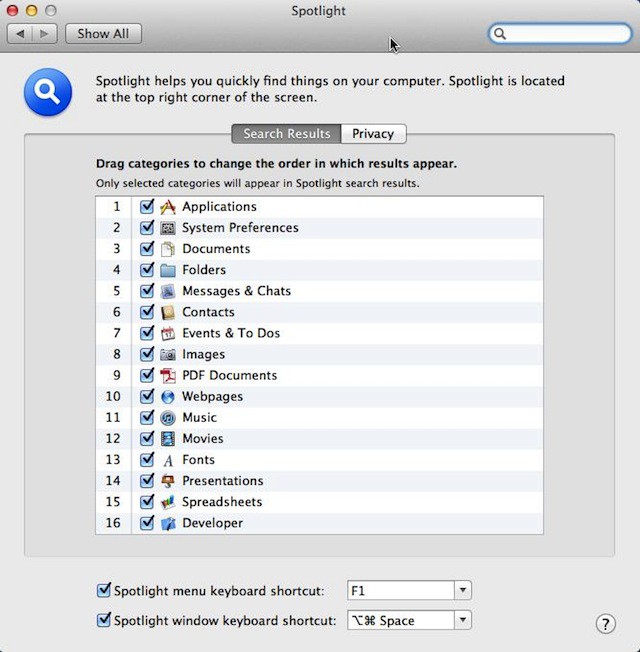640x652 pixels.
Task: Click the Webpages globe icon
Action: (x=168, y=397)
